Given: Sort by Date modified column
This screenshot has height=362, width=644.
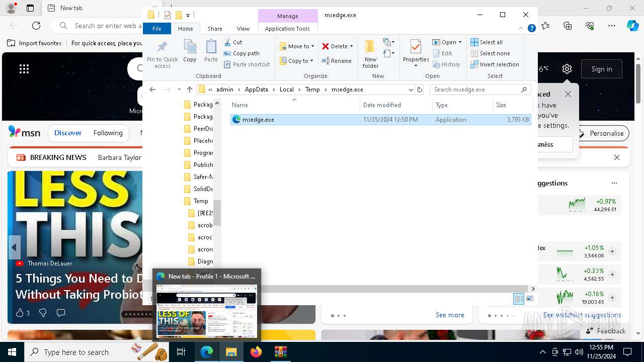Looking at the screenshot, I should [382, 105].
